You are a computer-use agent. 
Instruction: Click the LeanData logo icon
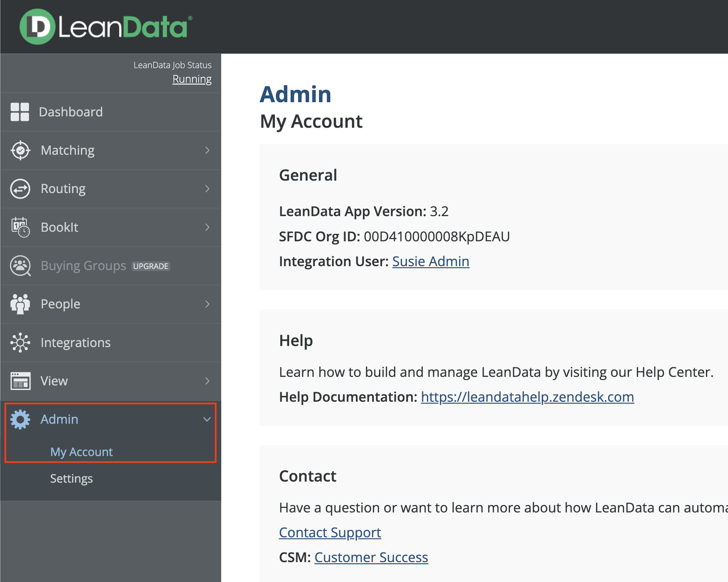point(37,27)
